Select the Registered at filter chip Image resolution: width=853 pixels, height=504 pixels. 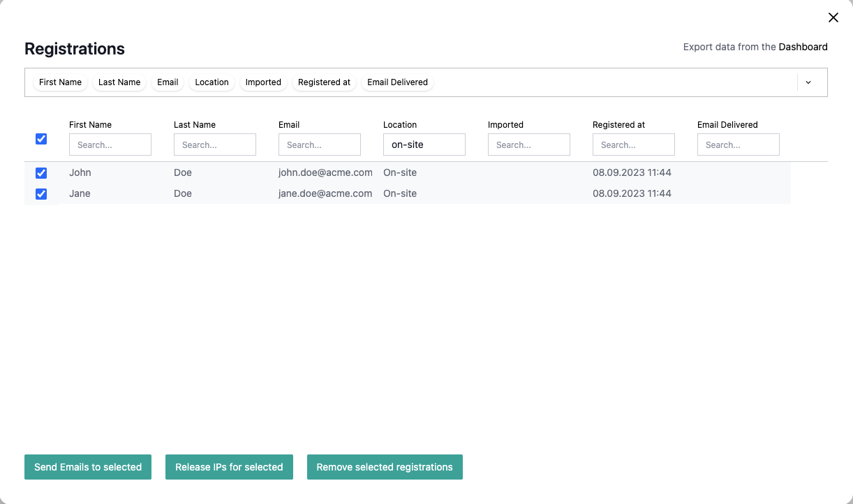[x=324, y=82]
